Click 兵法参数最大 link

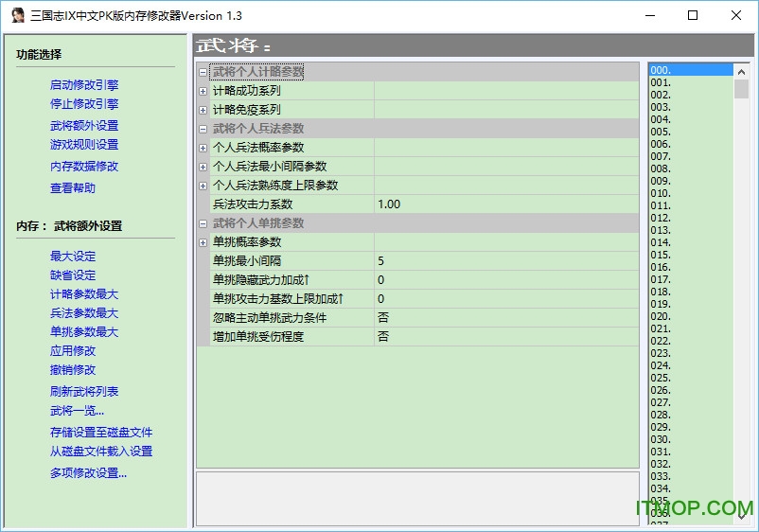point(84,312)
